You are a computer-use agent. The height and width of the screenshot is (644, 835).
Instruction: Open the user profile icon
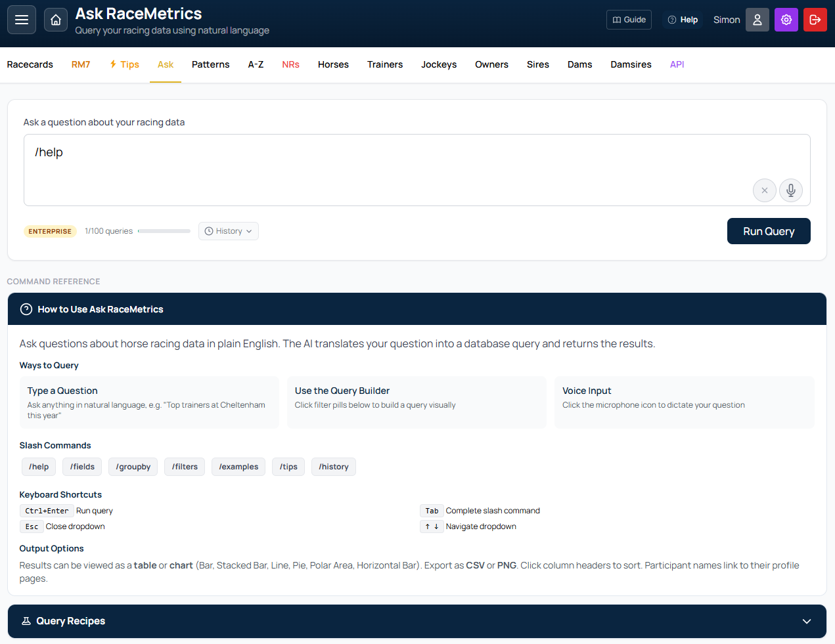(757, 20)
